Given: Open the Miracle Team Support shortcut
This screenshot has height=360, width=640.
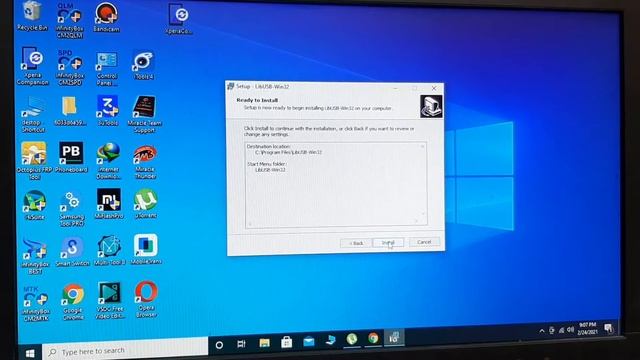Looking at the screenshot, I should pos(144,114).
